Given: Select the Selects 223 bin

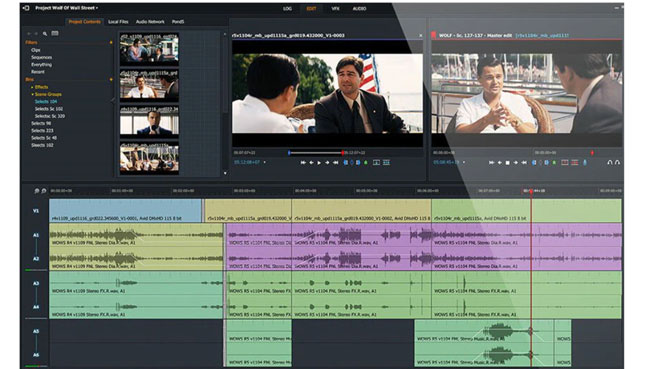Looking at the screenshot, I should click(x=42, y=131).
